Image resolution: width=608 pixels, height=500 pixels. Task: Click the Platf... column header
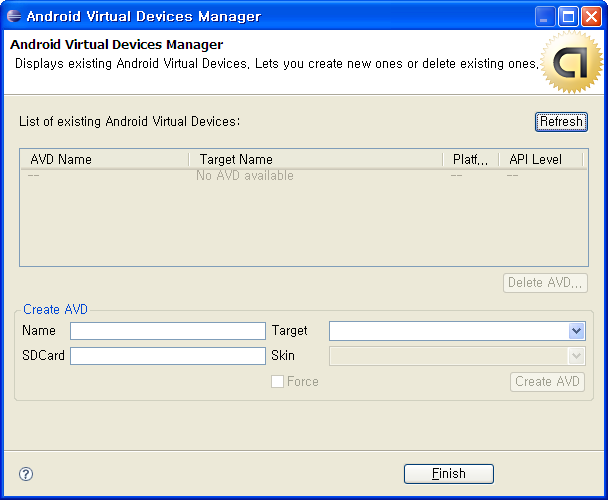(471, 159)
